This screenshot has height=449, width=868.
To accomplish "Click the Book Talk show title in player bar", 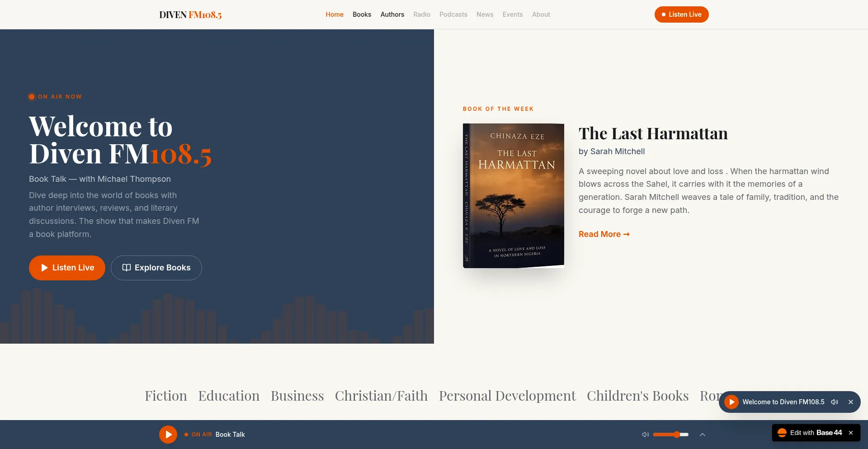I will click(x=230, y=435).
